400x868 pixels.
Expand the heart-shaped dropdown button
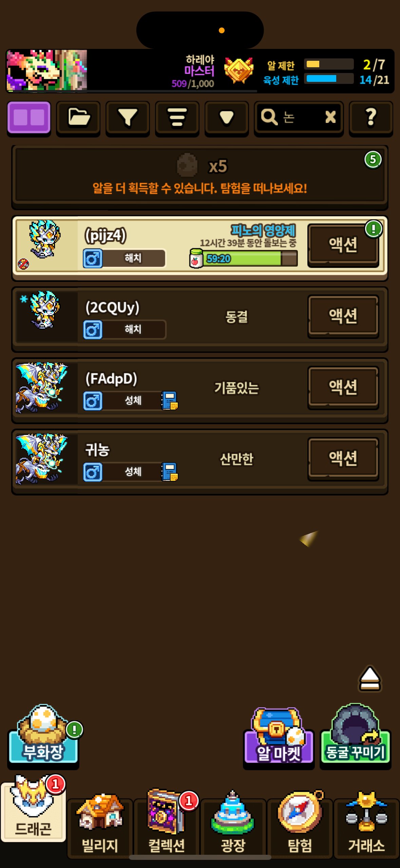click(x=226, y=117)
